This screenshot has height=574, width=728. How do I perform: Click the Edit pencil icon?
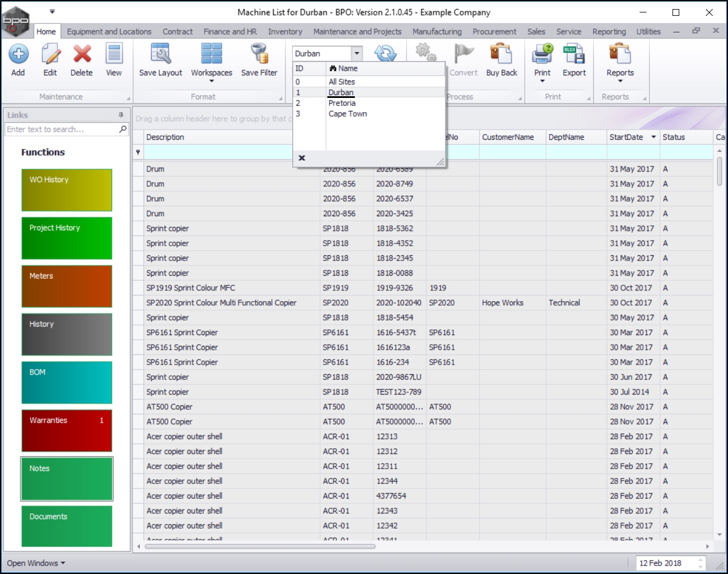[50, 54]
